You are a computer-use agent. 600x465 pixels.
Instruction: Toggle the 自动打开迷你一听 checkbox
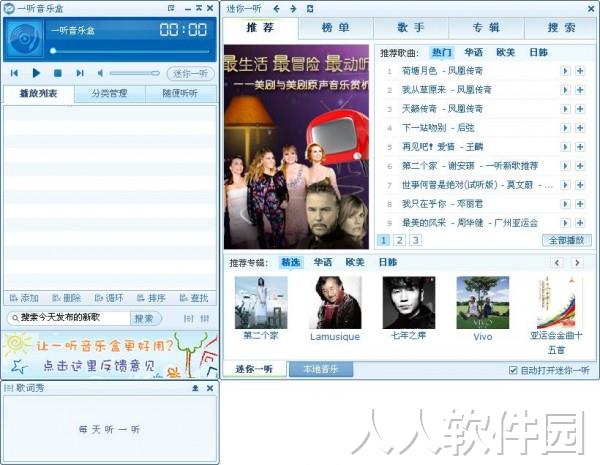pyautogui.click(x=513, y=370)
